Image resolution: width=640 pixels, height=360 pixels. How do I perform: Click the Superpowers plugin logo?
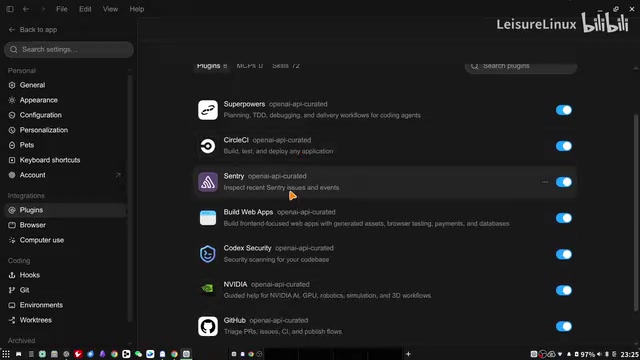[208, 110]
